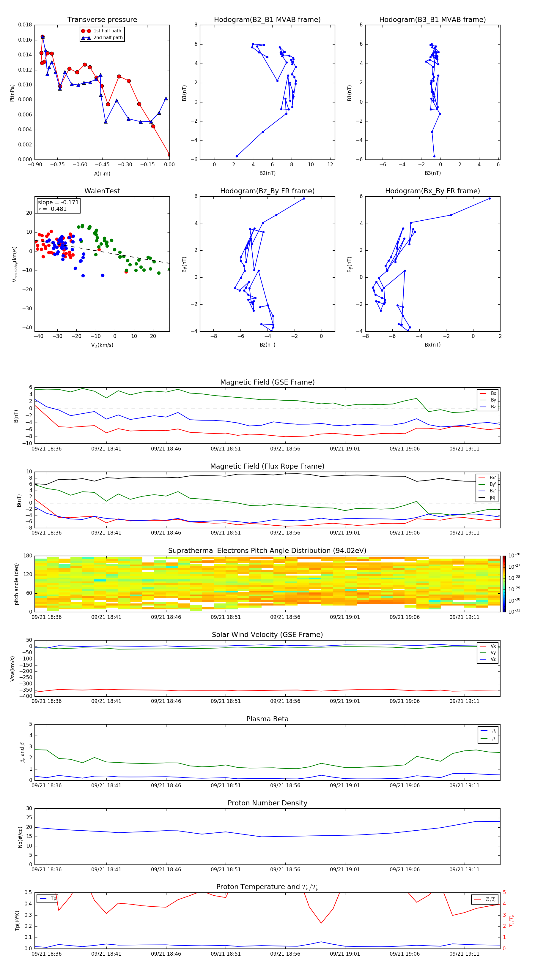
Task: Click the red Te/Tp legend box
Action: point(485,900)
